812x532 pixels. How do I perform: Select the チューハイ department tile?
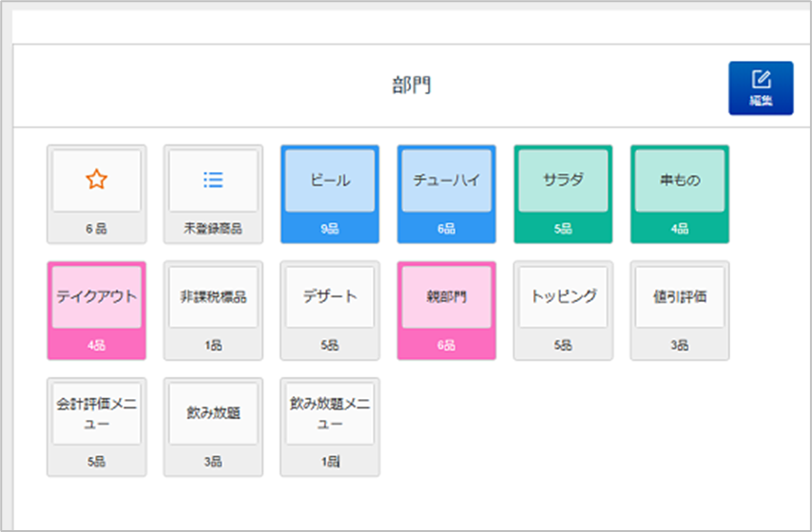[446, 180]
